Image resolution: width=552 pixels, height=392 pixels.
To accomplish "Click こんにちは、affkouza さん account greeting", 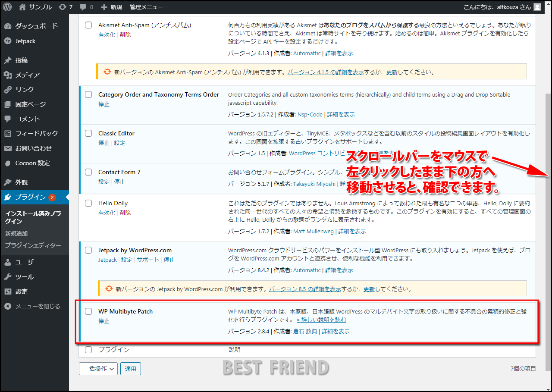I will [x=497, y=7].
